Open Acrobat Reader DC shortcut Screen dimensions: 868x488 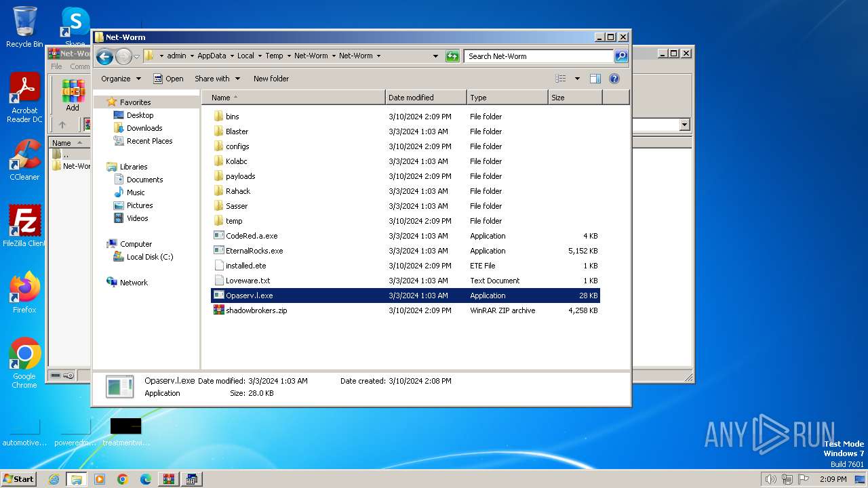click(24, 98)
